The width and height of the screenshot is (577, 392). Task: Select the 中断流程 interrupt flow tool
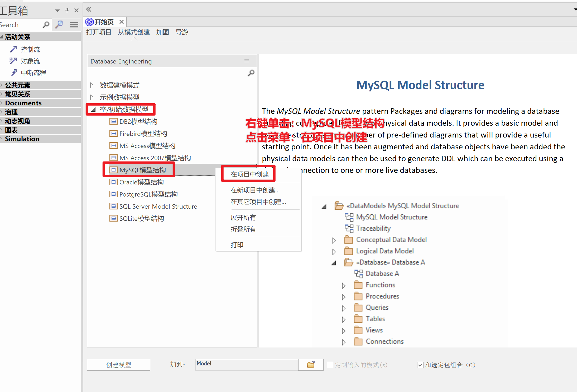point(28,73)
